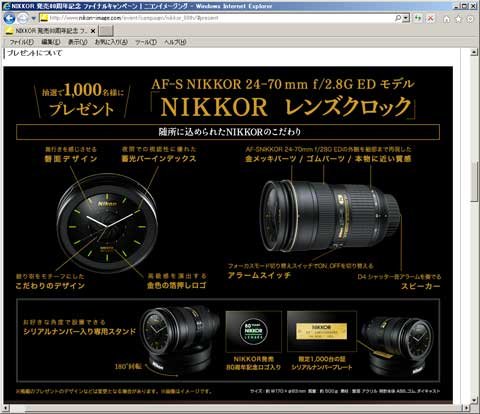Open the favorites star
This screenshot has height=414, width=480.
458,19
